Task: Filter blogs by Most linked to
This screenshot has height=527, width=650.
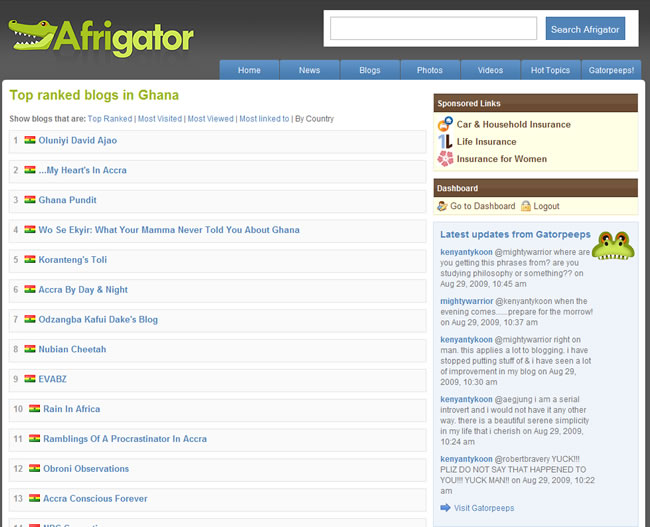Action: tap(264, 119)
